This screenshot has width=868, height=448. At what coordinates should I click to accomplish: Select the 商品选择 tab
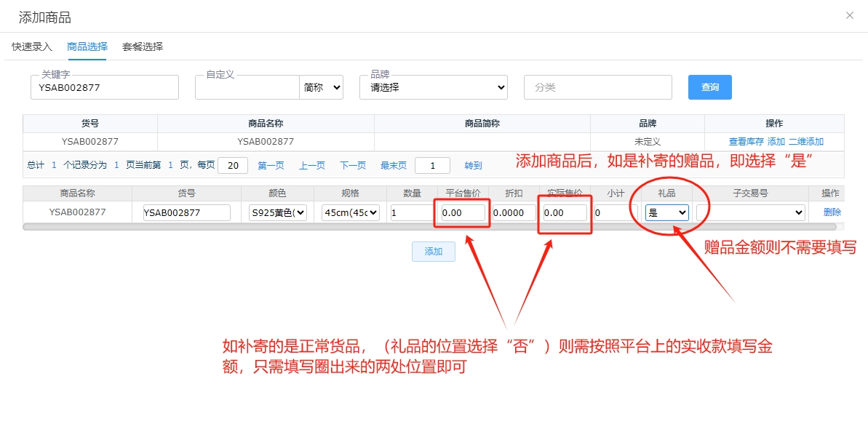coord(87,47)
